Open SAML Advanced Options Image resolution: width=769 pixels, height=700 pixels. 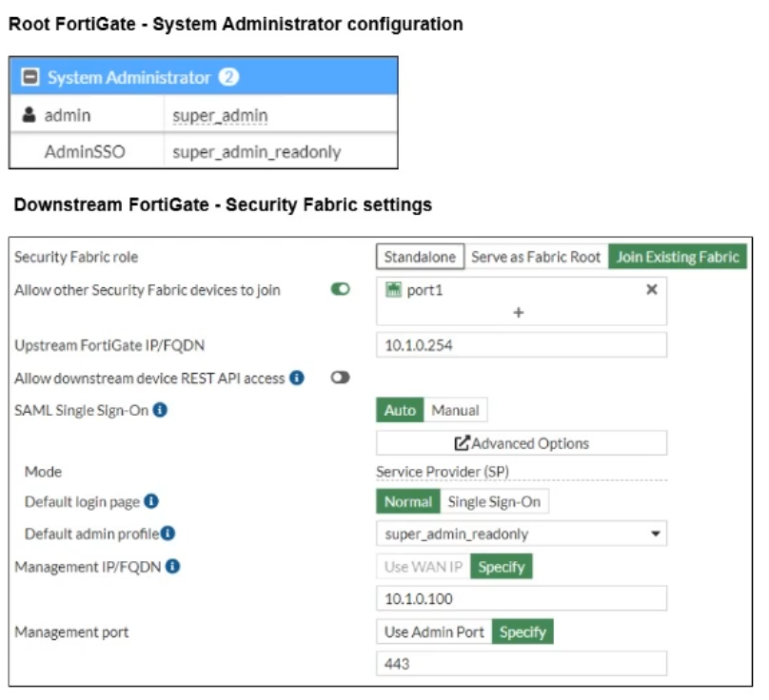pos(522,443)
